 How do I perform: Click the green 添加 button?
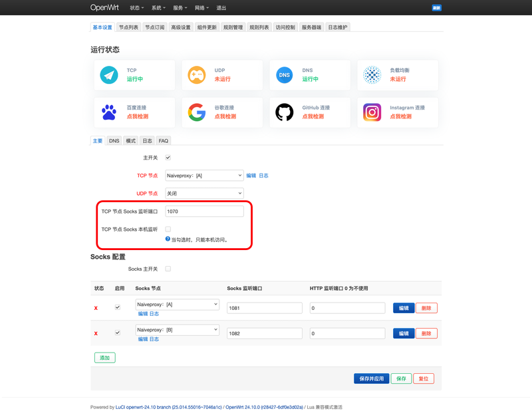pos(104,357)
